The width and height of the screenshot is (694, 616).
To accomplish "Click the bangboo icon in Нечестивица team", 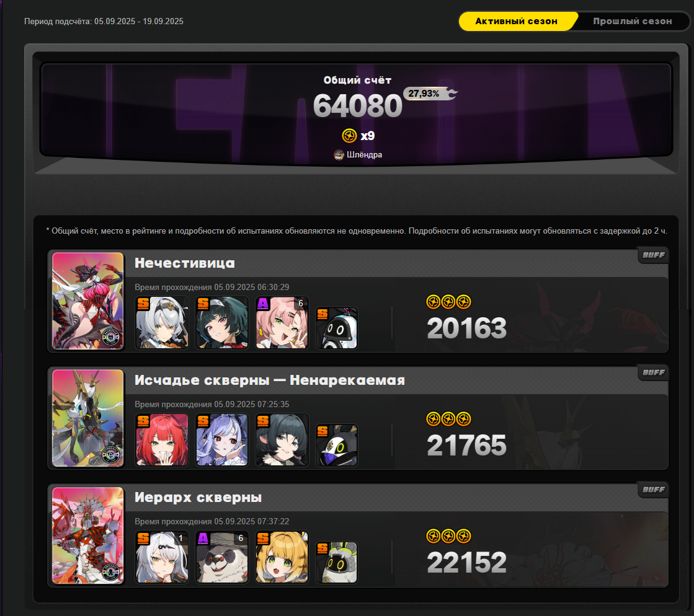I will tap(337, 328).
